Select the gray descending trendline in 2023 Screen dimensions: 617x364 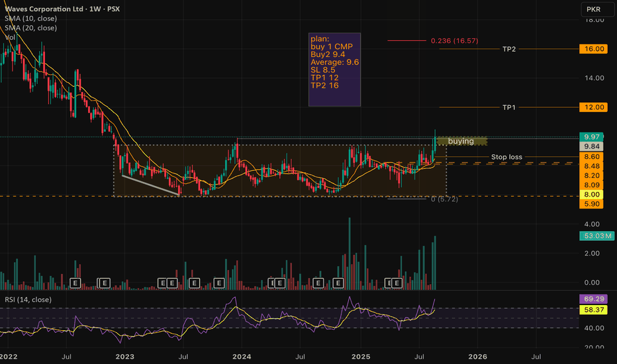(151, 185)
